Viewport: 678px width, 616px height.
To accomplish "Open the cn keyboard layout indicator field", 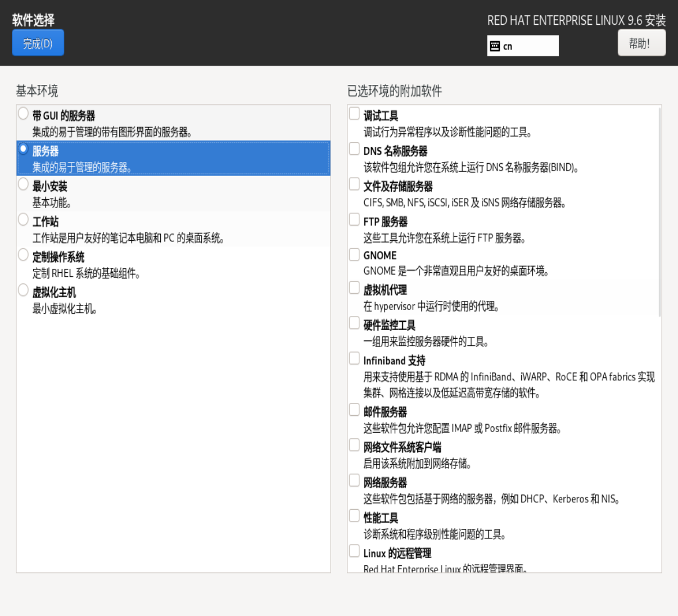I will click(523, 46).
